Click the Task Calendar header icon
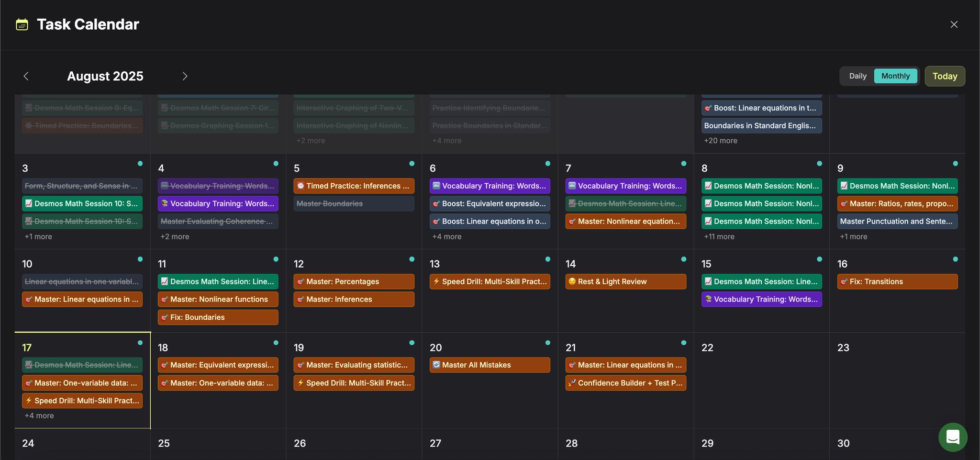 [22, 24]
